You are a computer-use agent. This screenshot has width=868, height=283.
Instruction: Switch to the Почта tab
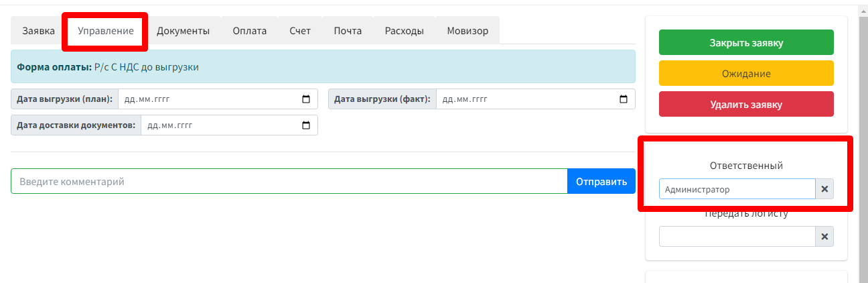pyautogui.click(x=348, y=30)
